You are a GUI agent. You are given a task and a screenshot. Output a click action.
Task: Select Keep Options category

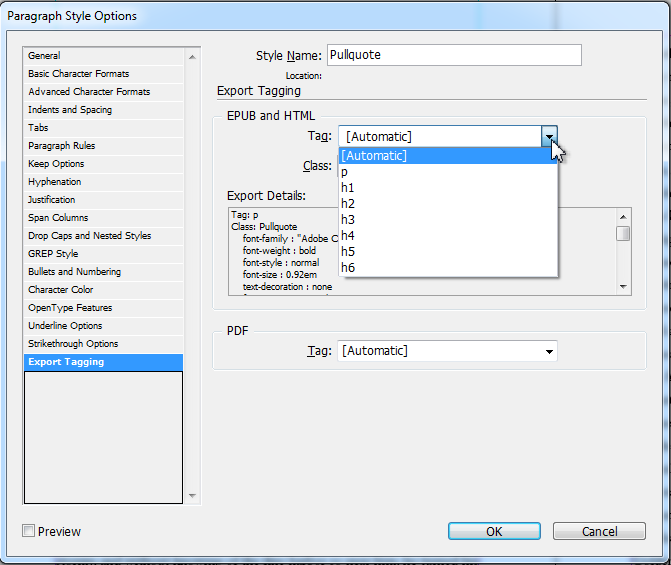pyautogui.click(x=104, y=164)
